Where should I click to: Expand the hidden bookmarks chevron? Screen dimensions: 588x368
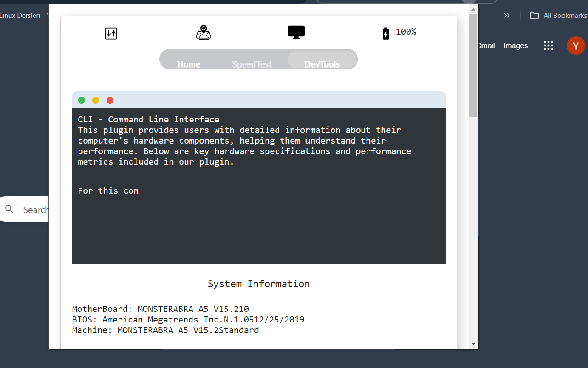pos(507,16)
